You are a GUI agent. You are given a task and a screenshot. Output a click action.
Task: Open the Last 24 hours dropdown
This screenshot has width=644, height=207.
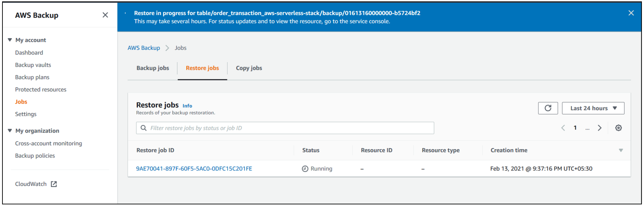[x=593, y=108]
